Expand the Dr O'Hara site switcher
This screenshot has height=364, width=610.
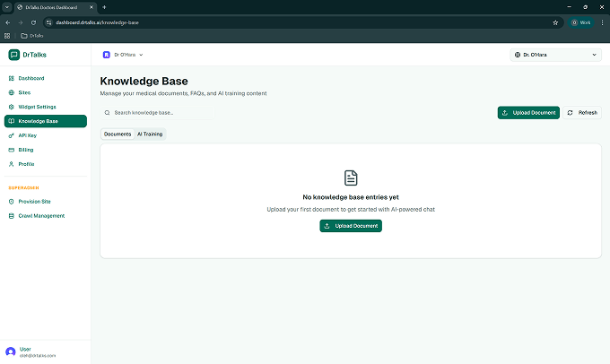[x=123, y=55]
